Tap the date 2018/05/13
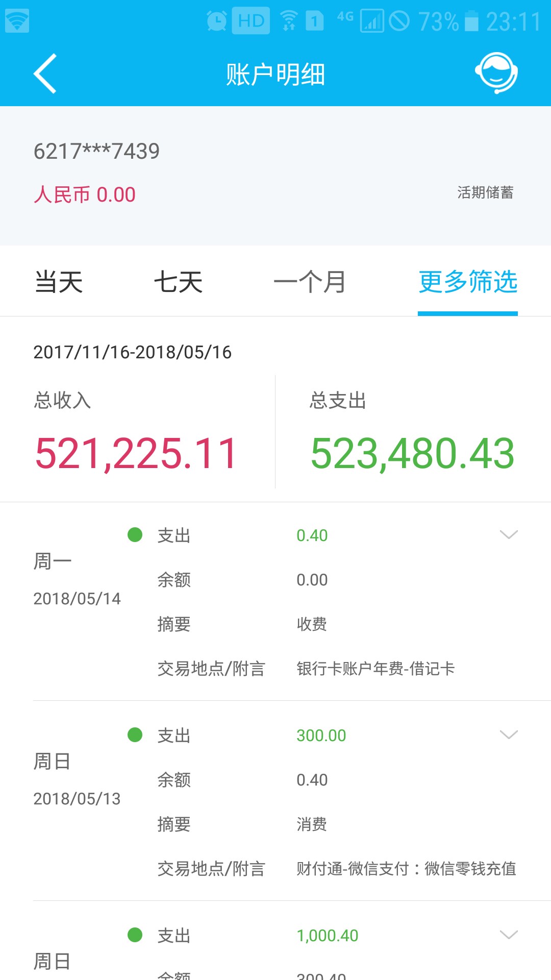This screenshot has height=980, width=551. click(77, 799)
